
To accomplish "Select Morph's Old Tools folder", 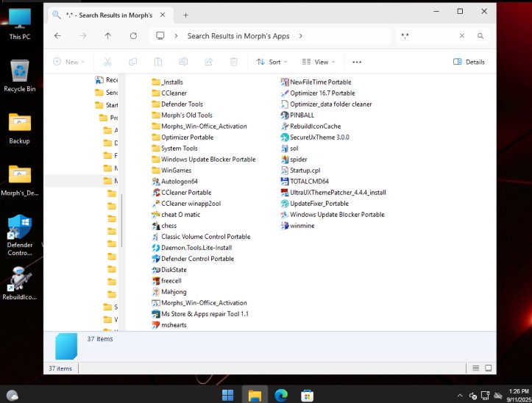I will (x=182, y=115).
